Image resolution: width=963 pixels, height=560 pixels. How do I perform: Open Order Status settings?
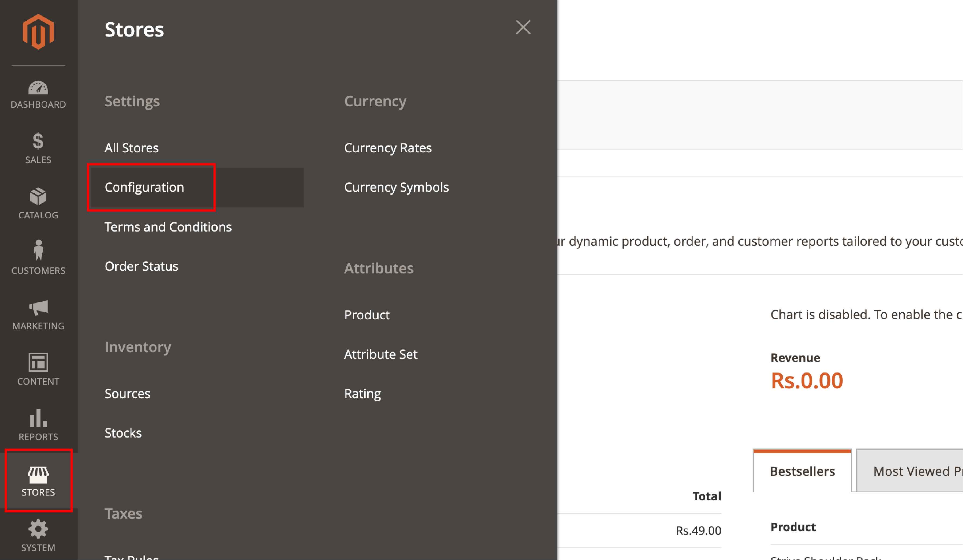pos(141,266)
